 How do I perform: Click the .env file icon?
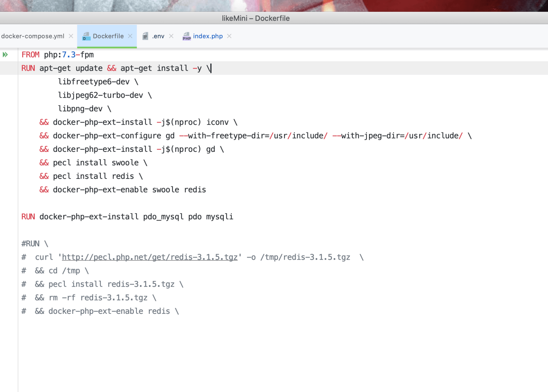(145, 36)
